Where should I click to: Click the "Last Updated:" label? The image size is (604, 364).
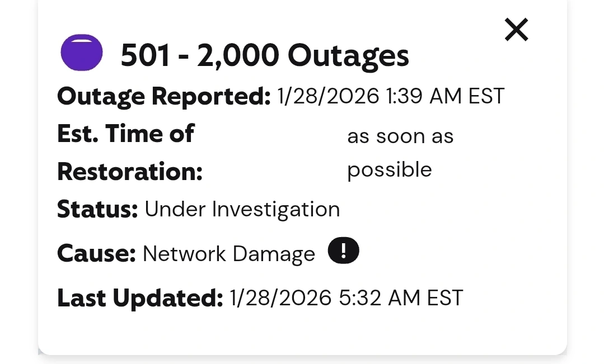pyautogui.click(x=140, y=298)
